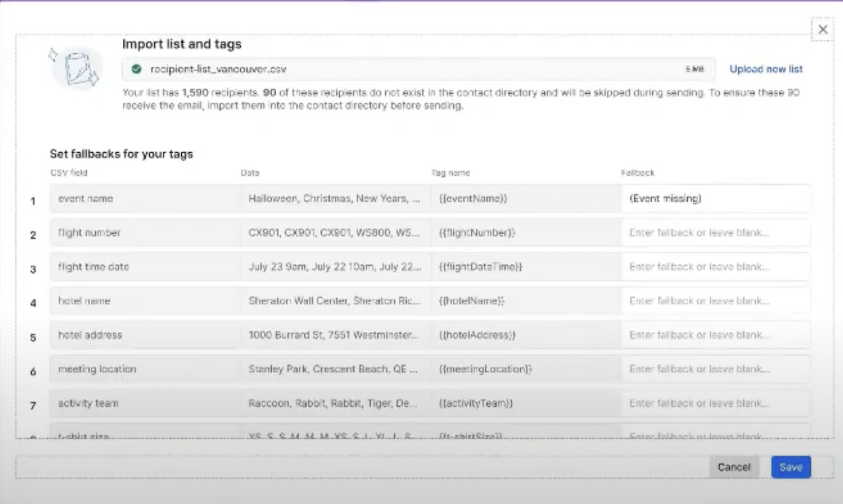
Task: Open the Upload new list link
Action: coord(766,68)
